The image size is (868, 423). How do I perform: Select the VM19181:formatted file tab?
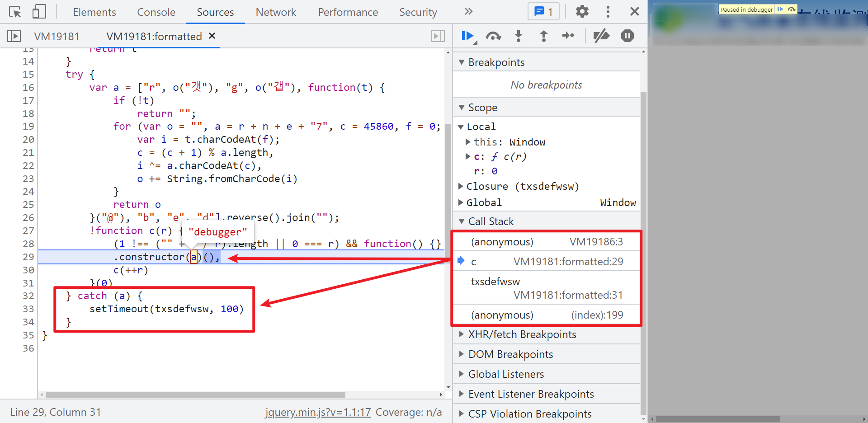click(x=154, y=37)
